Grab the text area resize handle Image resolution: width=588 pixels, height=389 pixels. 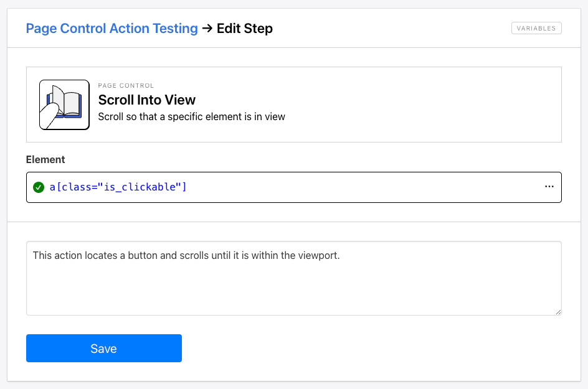(x=558, y=312)
